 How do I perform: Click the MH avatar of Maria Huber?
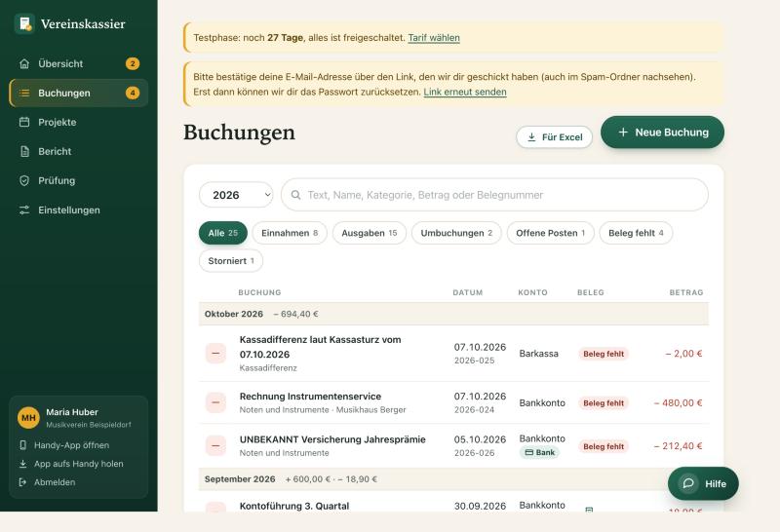point(28,418)
